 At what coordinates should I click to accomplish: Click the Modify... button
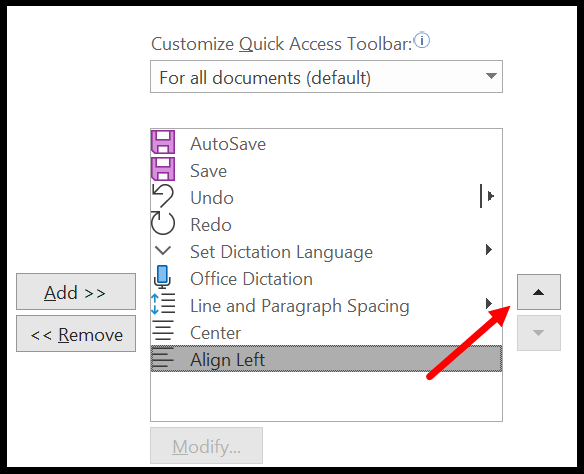pyautogui.click(x=206, y=446)
